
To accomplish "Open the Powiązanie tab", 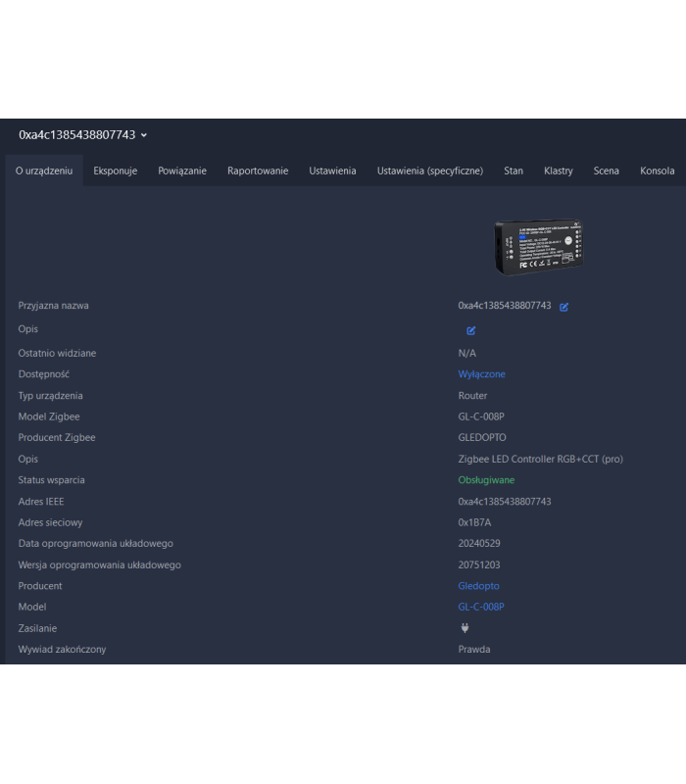I will (182, 171).
